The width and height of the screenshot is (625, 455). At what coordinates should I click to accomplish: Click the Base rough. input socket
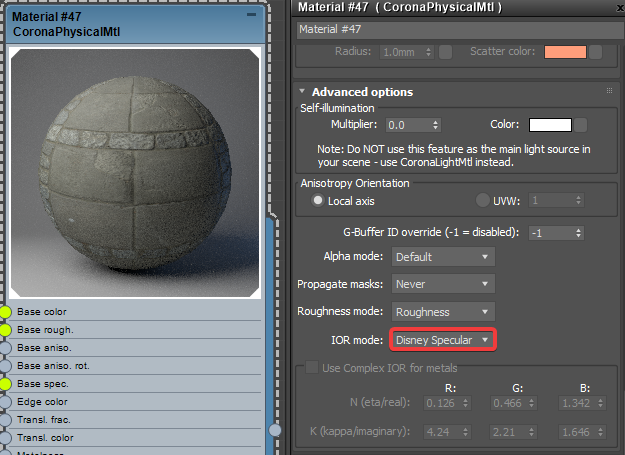[5, 330]
